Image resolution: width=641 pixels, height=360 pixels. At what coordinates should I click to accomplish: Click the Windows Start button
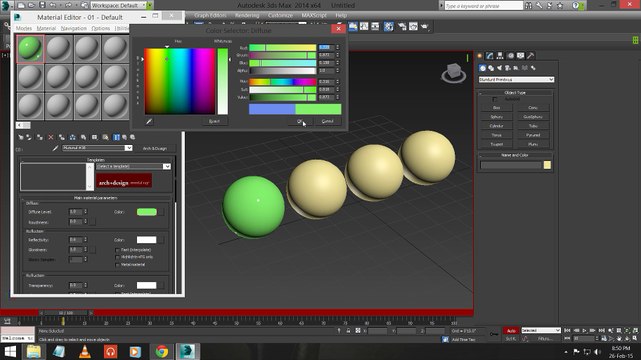pyautogui.click(x=10, y=351)
